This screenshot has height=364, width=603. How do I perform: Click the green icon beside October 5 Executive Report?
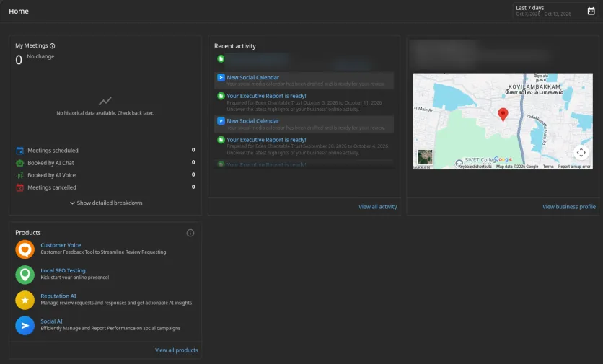(221, 96)
